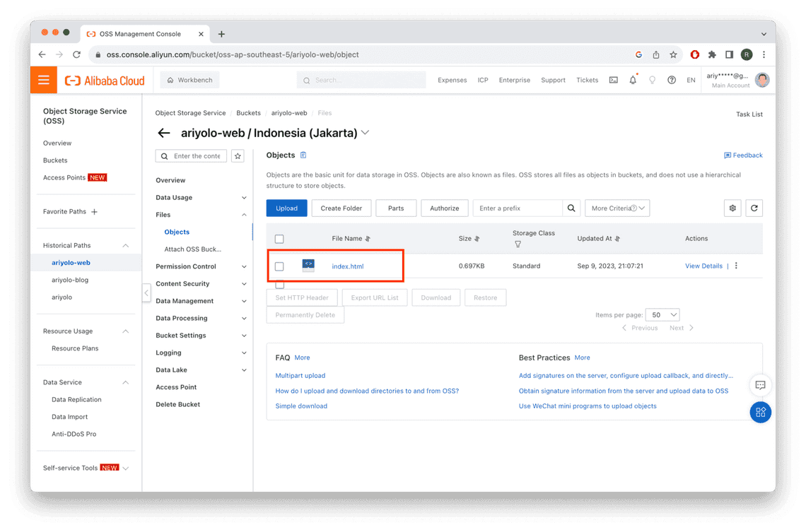Click the Enter a prefix field
806x532 pixels.
click(x=518, y=208)
